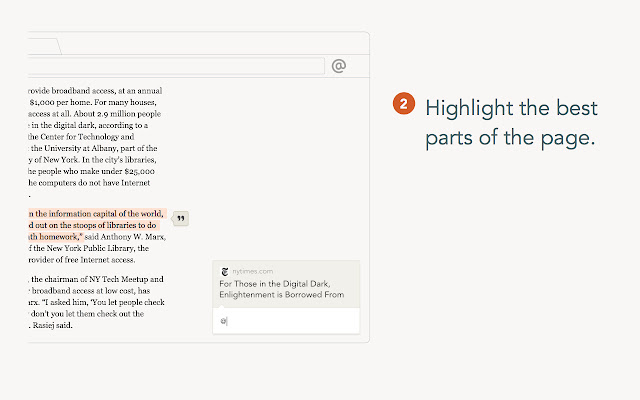Click the "Anthony W. Marx" text
Image resolution: width=640 pixels, height=400 pixels.
127,236
